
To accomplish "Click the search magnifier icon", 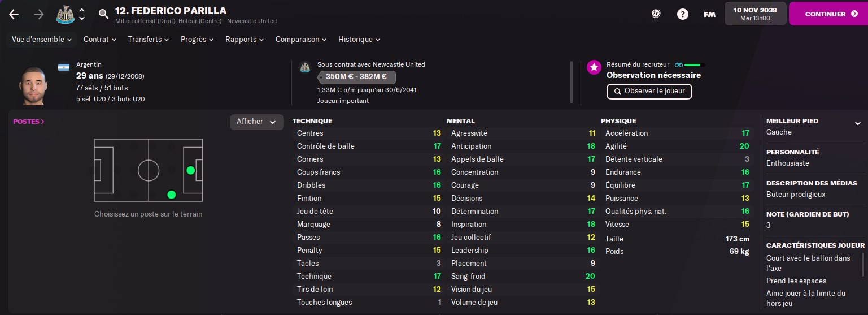I will 103,14.
